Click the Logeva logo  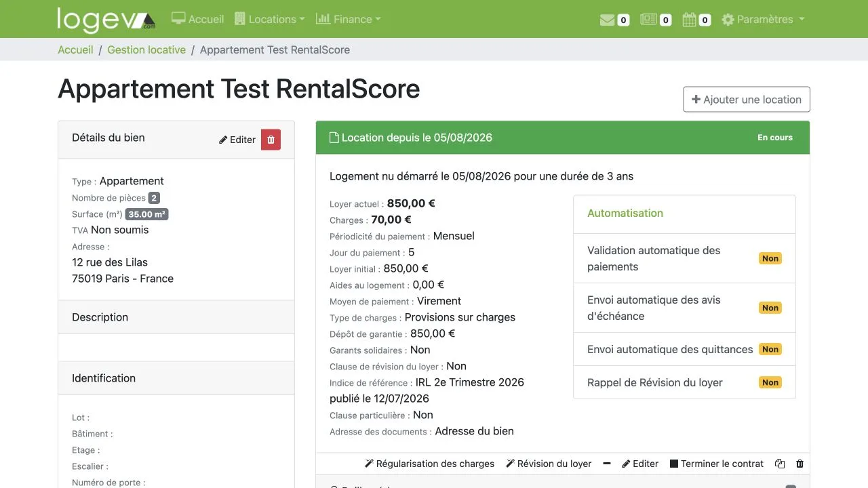click(106, 20)
